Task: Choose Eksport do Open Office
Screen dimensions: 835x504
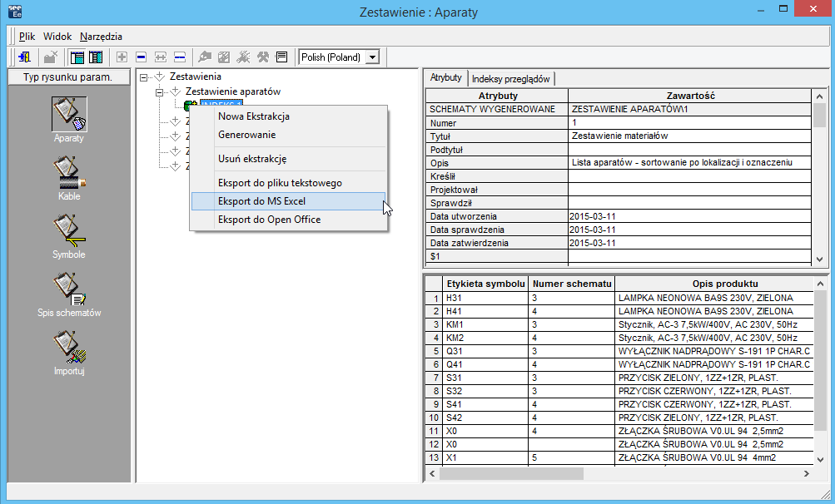Action: [288, 220]
